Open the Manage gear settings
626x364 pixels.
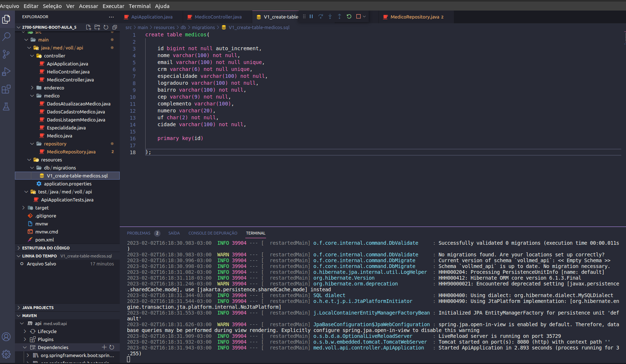click(6, 354)
